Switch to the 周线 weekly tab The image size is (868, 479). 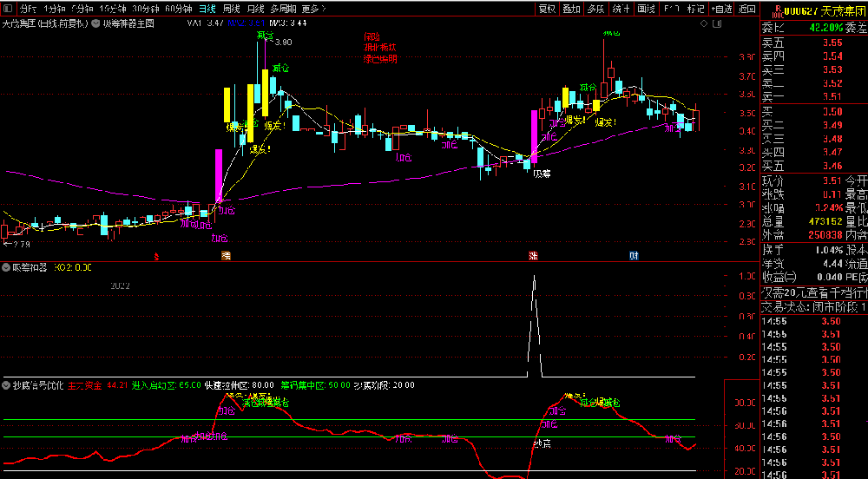(231, 9)
